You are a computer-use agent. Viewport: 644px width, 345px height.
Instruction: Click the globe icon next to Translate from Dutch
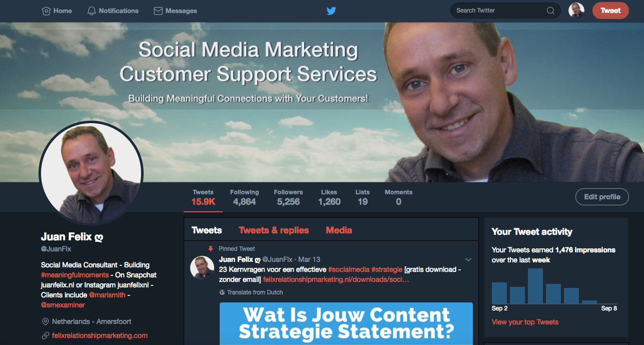click(x=222, y=292)
